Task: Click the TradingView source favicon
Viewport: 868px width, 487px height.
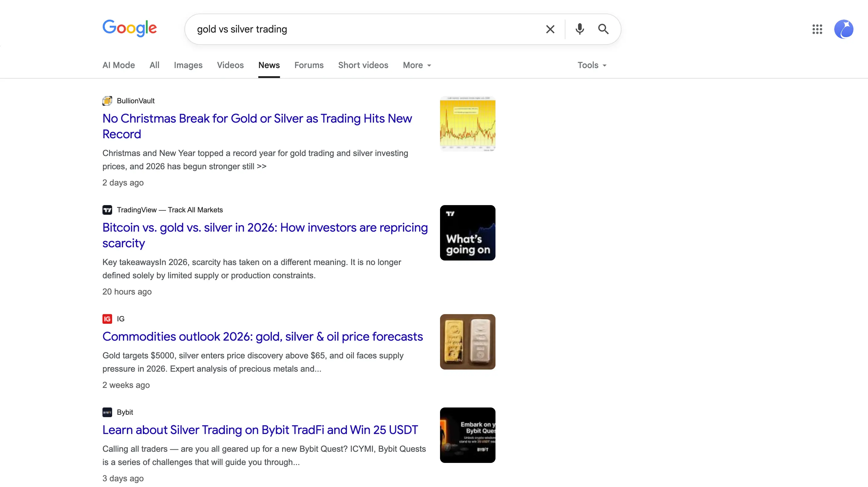Action: point(107,210)
